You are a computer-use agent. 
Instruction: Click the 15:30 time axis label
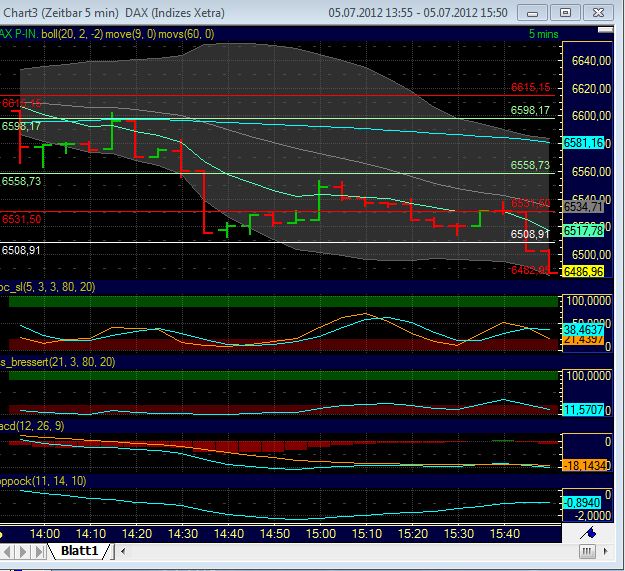point(459,534)
